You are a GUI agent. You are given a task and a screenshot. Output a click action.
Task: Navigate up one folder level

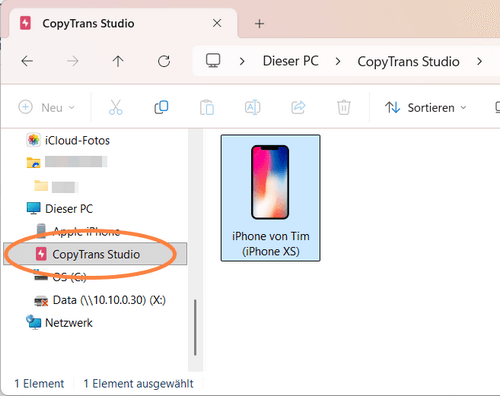point(118,61)
